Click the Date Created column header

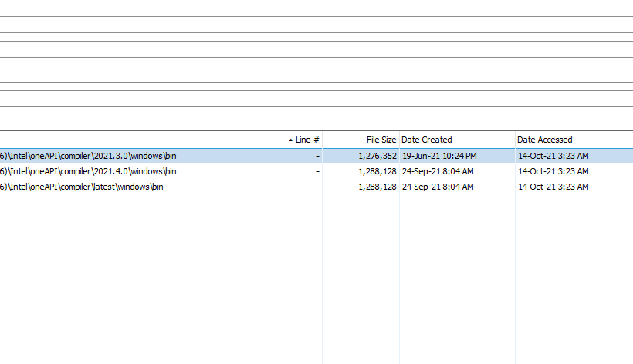tap(427, 140)
